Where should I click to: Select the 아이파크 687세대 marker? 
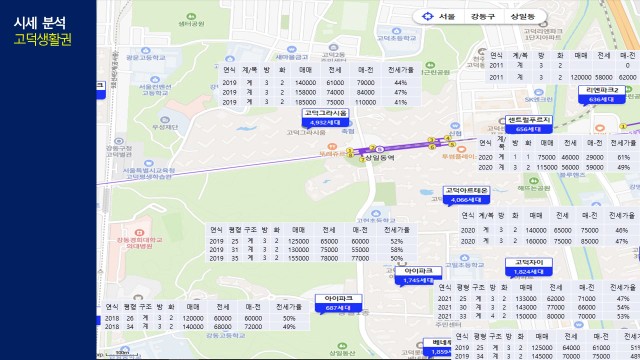[x=338, y=303]
